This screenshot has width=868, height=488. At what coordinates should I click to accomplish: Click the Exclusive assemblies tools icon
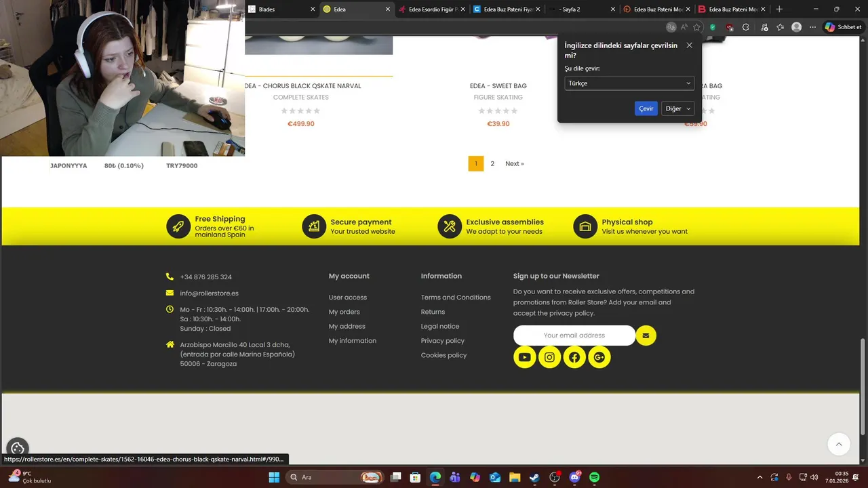(x=450, y=226)
